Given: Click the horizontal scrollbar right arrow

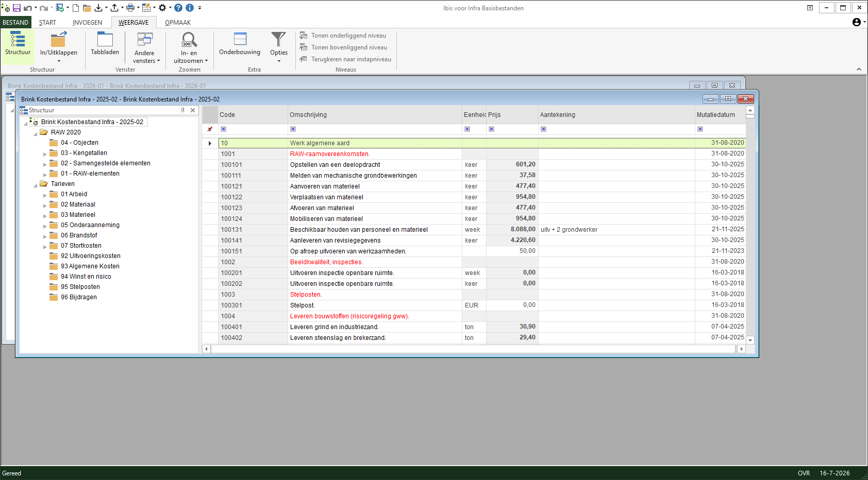Looking at the screenshot, I should click(x=741, y=349).
